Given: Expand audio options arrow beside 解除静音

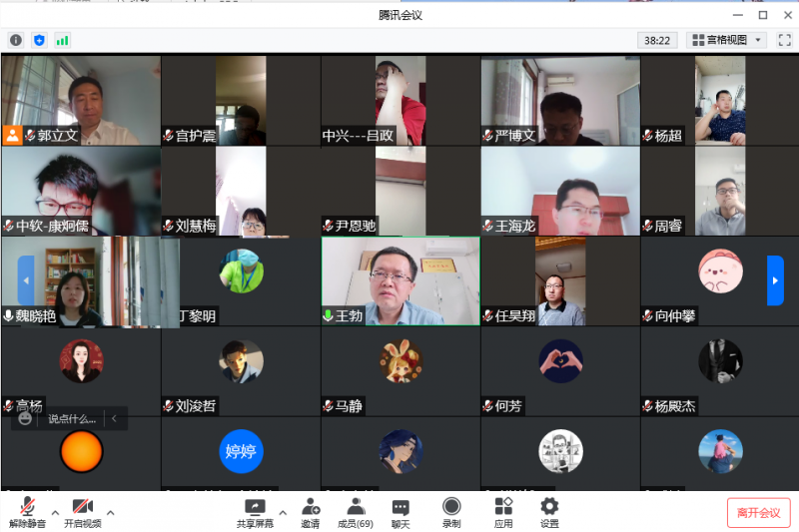Looking at the screenshot, I should [56, 513].
